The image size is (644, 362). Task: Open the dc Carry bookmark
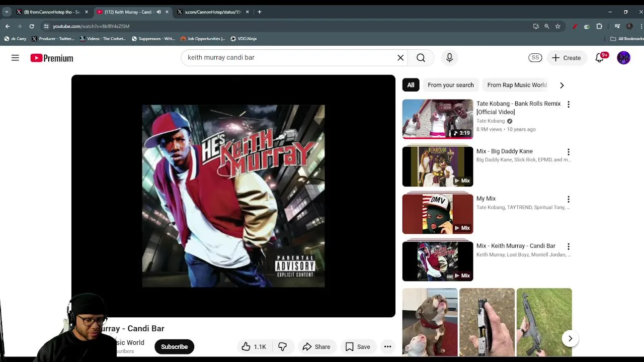pyautogui.click(x=15, y=39)
